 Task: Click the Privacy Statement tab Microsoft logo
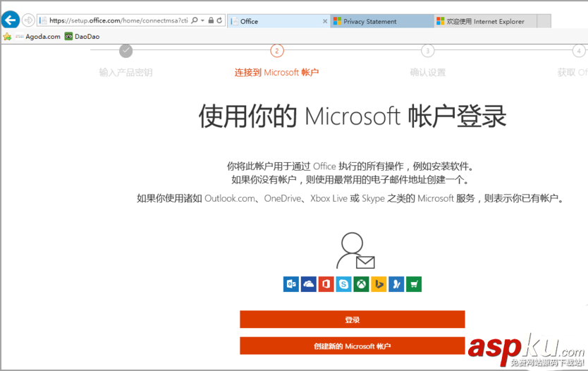pyautogui.click(x=337, y=21)
